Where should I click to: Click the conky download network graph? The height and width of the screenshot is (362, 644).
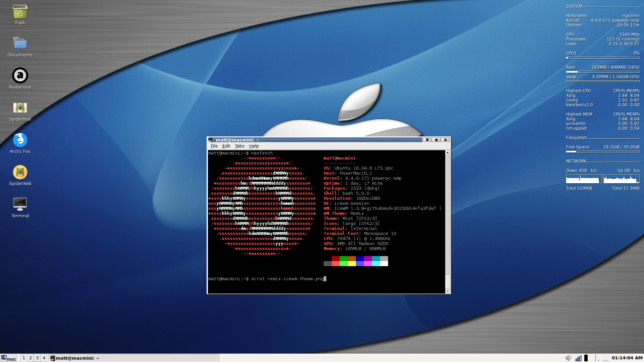(584, 179)
